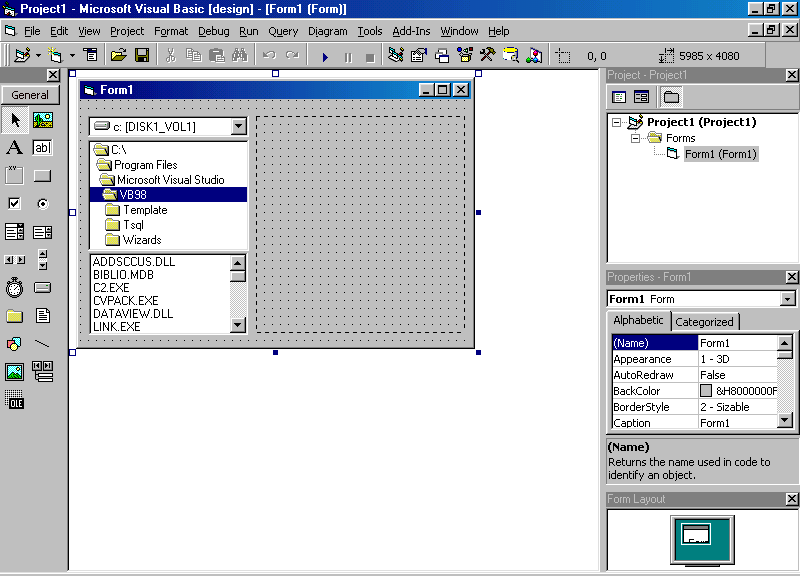Click View Object in the Project panel

641,97
